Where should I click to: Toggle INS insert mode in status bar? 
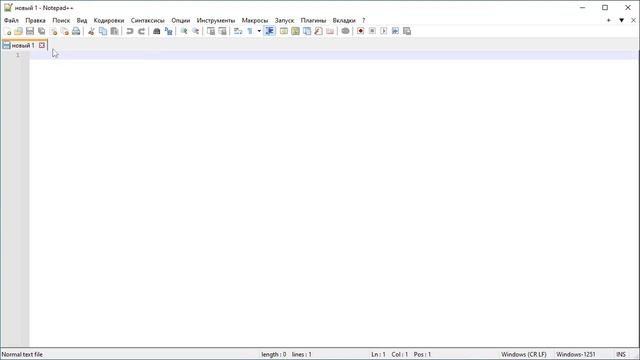(620, 354)
